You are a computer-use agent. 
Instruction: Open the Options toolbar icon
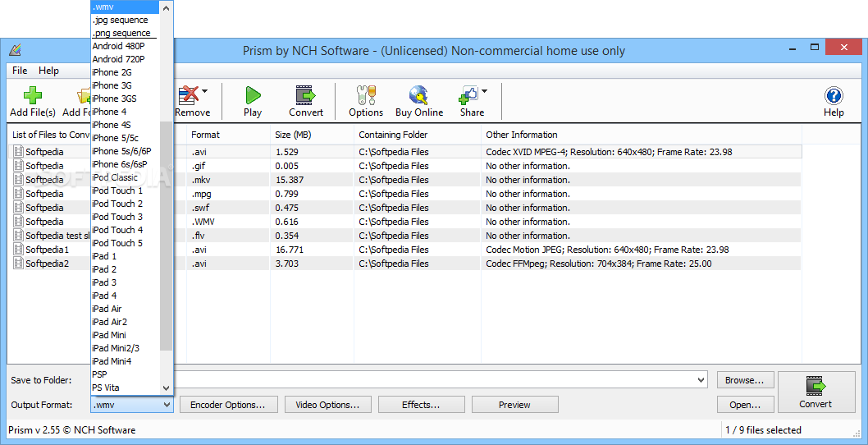point(366,95)
